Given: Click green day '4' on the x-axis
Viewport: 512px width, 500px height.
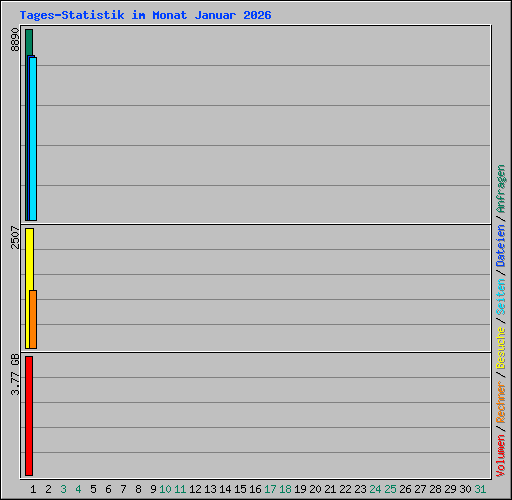Looking at the screenshot, I should pyautogui.click(x=78, y=489).
